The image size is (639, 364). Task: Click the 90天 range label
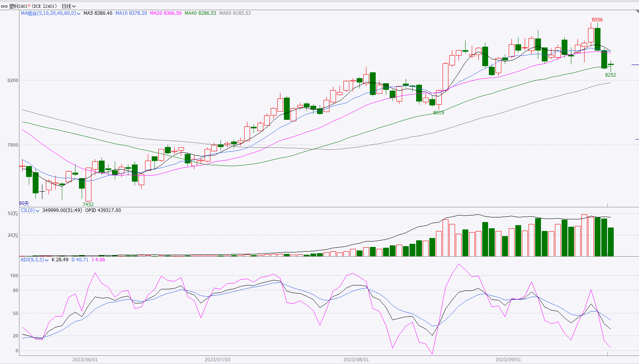(24, 203)
